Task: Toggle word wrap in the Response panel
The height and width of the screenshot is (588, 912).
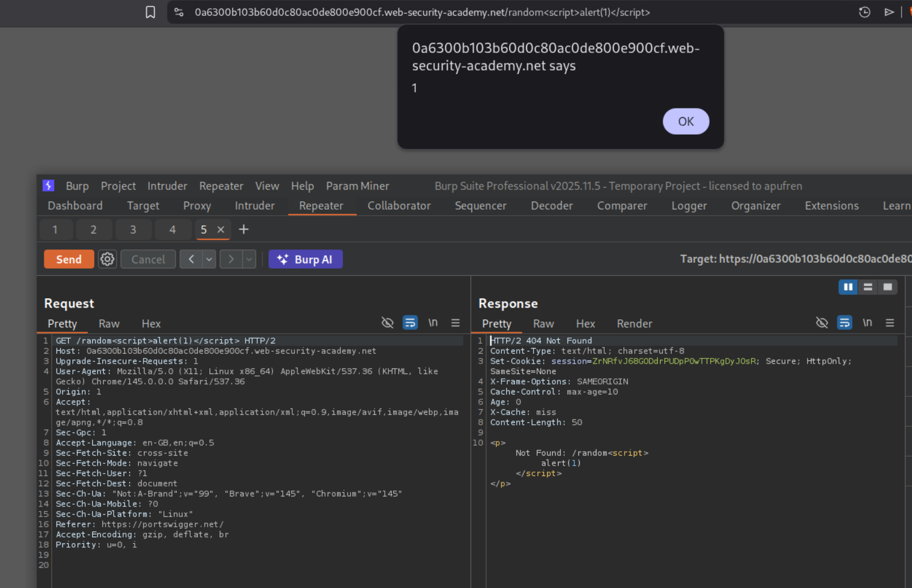Action: [x=844, y=323]
